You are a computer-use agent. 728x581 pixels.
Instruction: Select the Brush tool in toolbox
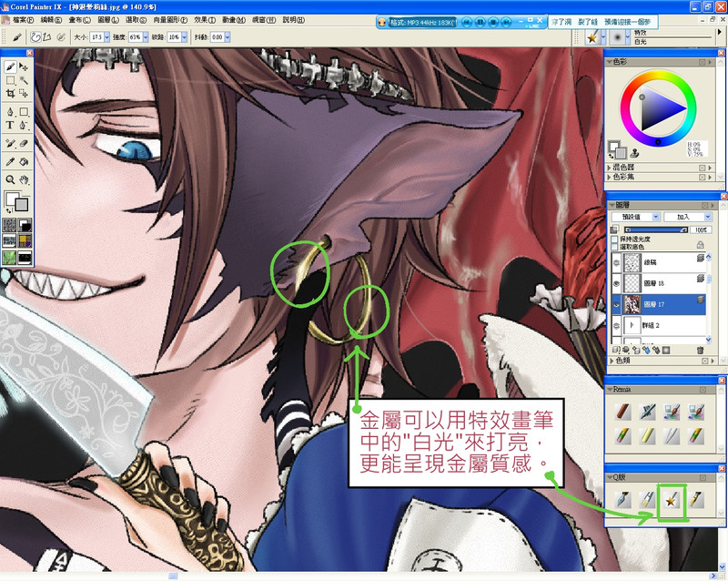pos(10,66)
